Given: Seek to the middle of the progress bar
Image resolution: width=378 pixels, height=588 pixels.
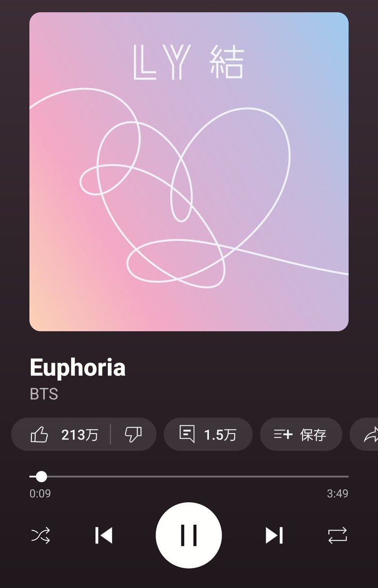Looking at the screenshot, I should [189, 476].
